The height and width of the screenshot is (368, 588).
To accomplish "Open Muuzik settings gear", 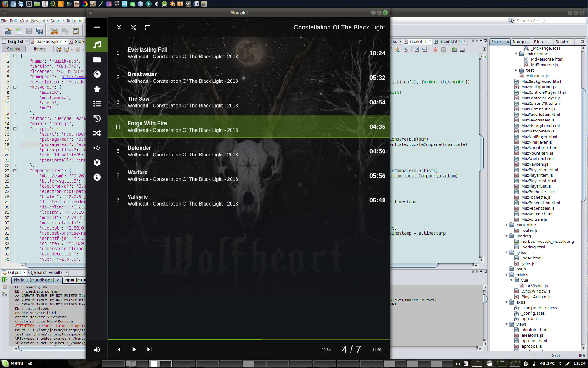I will coord(97,162).
